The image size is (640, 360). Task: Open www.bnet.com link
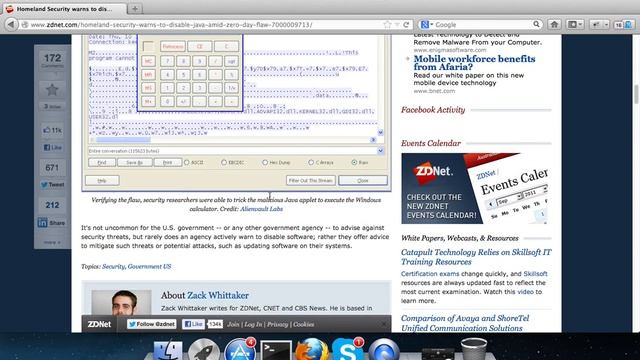[x=434, y=91]
